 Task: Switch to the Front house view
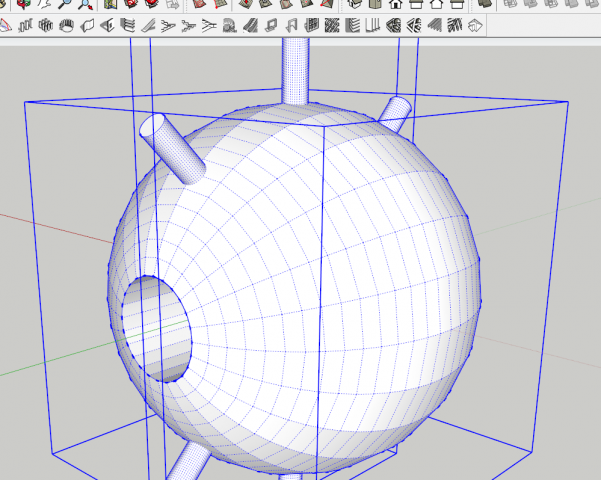tap(396, 4)
